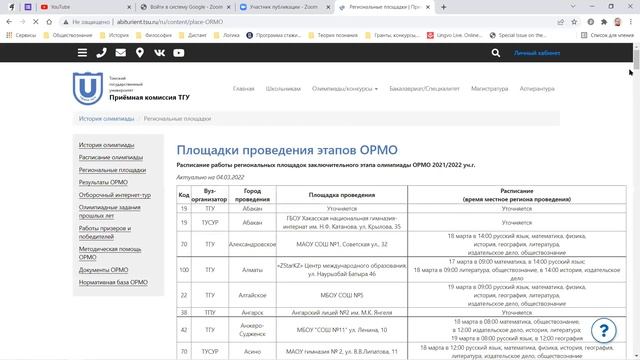Open Работы призеров и победителей link
The height and width of the screenshot is (360, 640).
105,232
